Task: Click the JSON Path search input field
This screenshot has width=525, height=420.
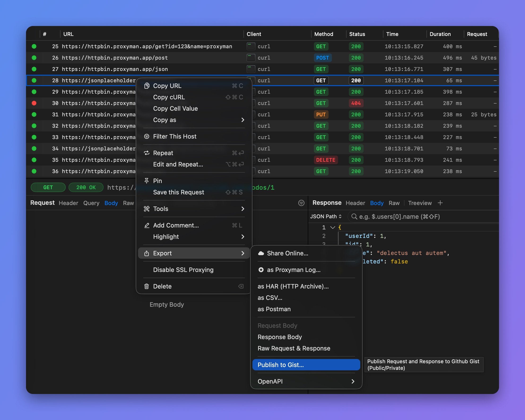Action: tap(423, 217)
